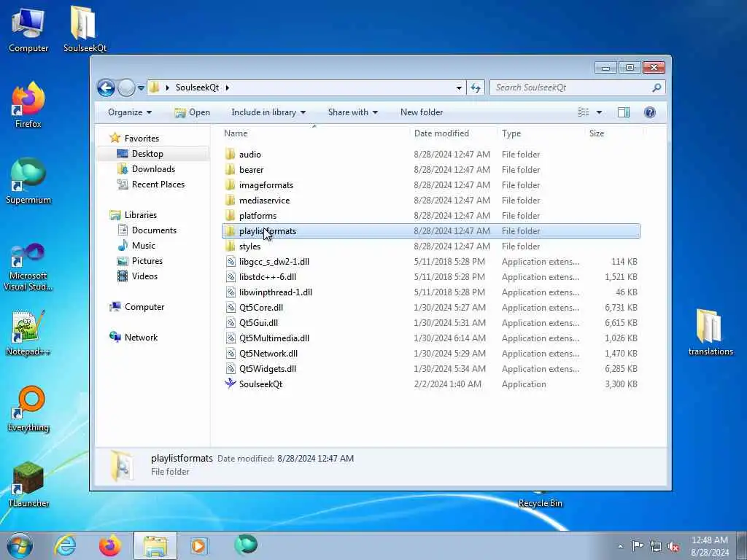Open Videos library in navigation pane
The image size is (747, 560).
(x=144, y=276)
